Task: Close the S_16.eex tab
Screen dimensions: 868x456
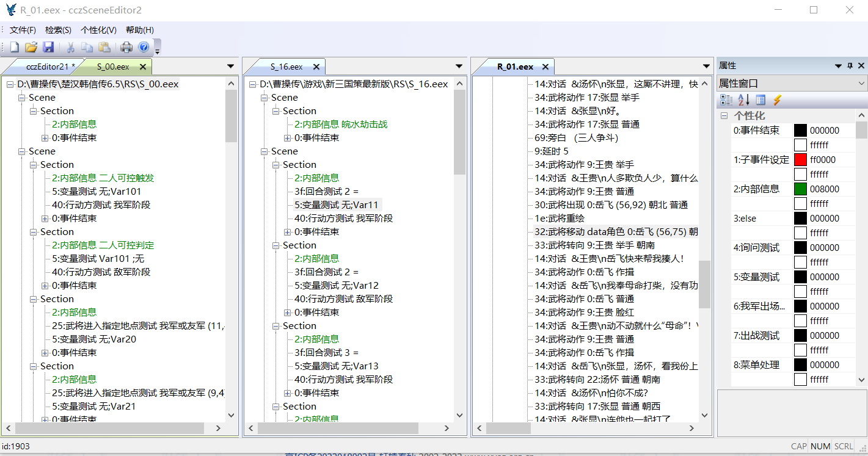Action: pos(316,67)
